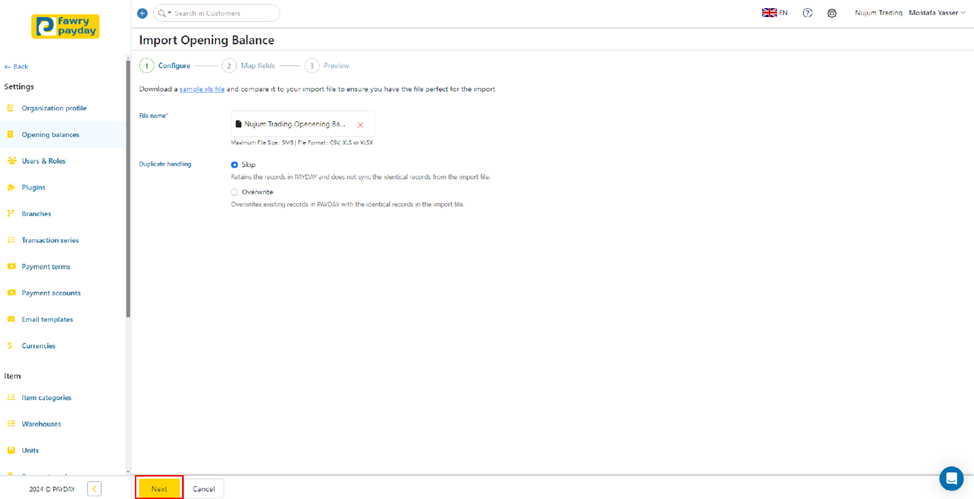Download the sample xls file link

tap(202, 89)
